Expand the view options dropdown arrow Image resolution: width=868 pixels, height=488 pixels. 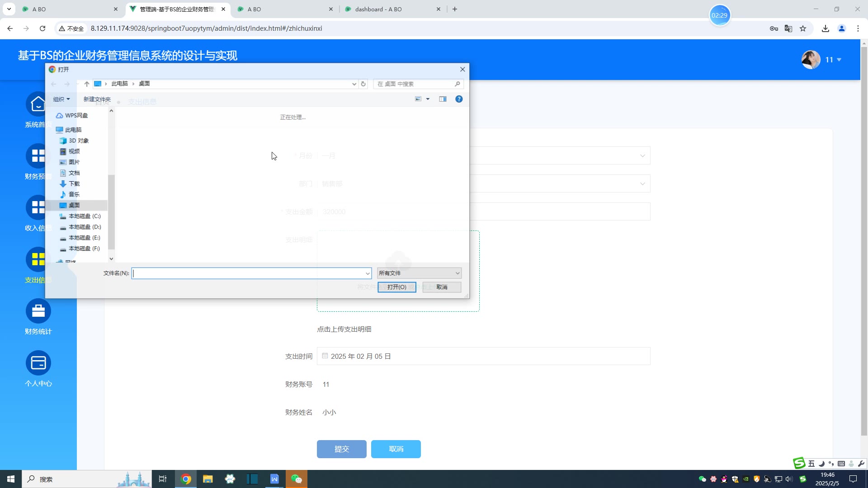pyautogui.click(x=428, y=99)
